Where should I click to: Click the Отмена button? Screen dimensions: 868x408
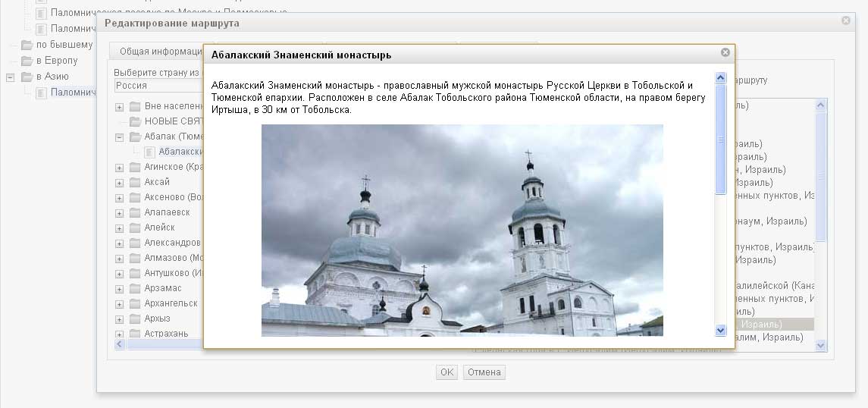click(484, 372)
